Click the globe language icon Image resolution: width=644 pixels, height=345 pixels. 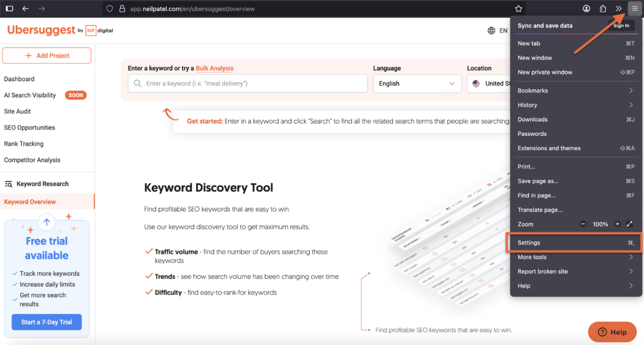(x=491, y=30)
